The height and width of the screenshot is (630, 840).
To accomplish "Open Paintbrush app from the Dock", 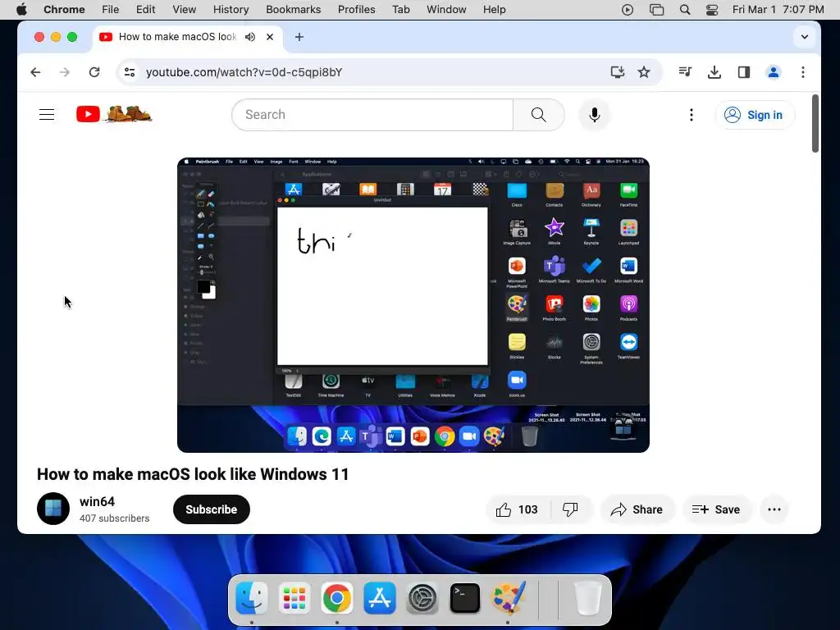I will [508, 598].
